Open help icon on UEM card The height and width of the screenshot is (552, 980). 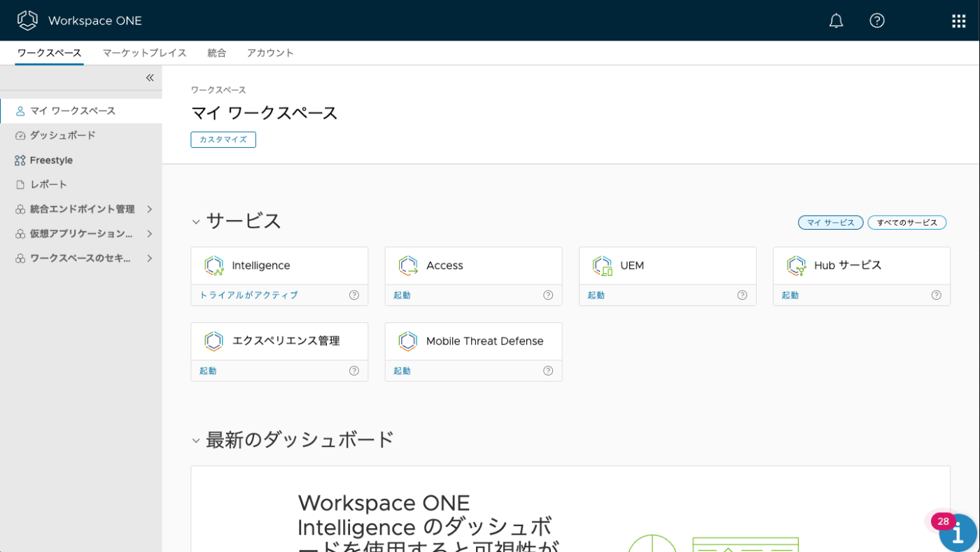pyautogui.click(x=742, y=295)
